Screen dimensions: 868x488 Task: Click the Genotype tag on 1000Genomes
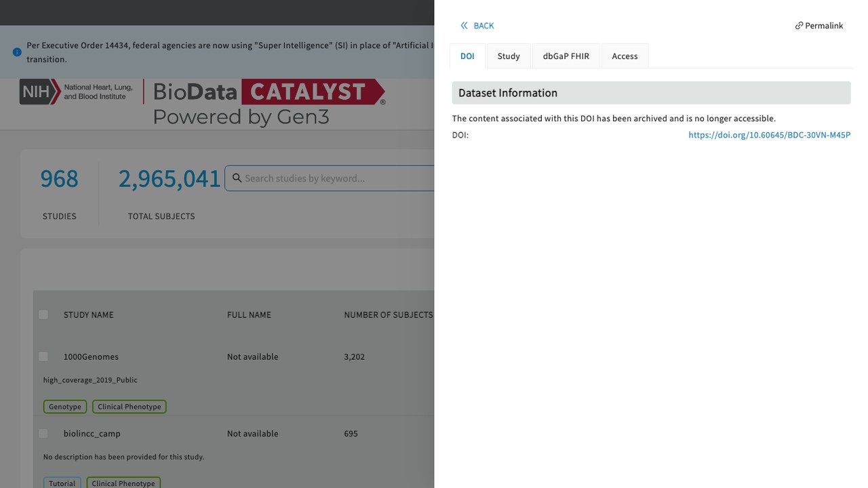[x=65, y=407]
